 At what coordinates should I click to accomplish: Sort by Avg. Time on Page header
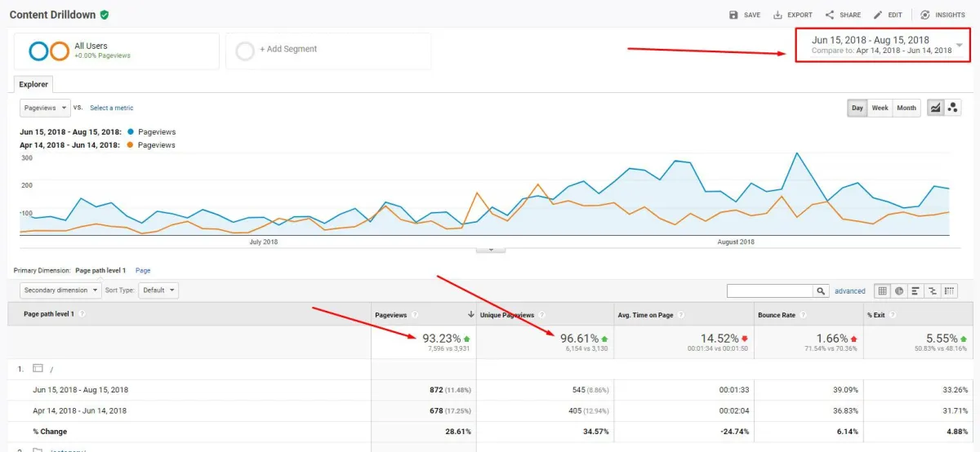pos(646,315)
